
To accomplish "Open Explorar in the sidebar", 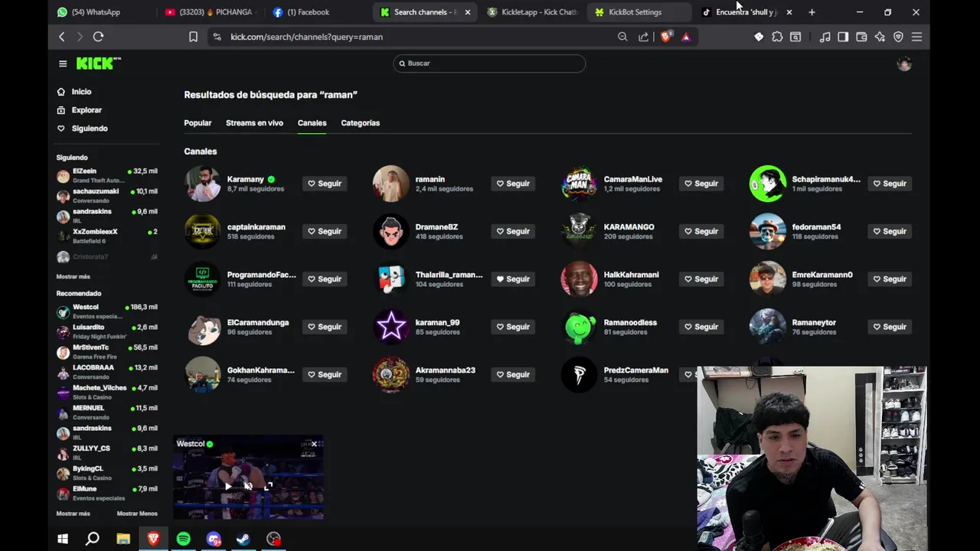I will (87, 110).
